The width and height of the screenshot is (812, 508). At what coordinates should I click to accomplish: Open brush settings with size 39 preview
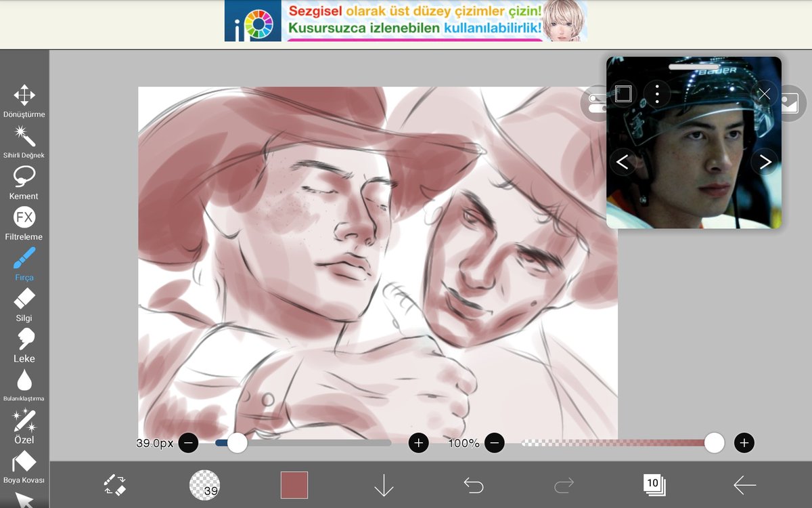(204, 485)
